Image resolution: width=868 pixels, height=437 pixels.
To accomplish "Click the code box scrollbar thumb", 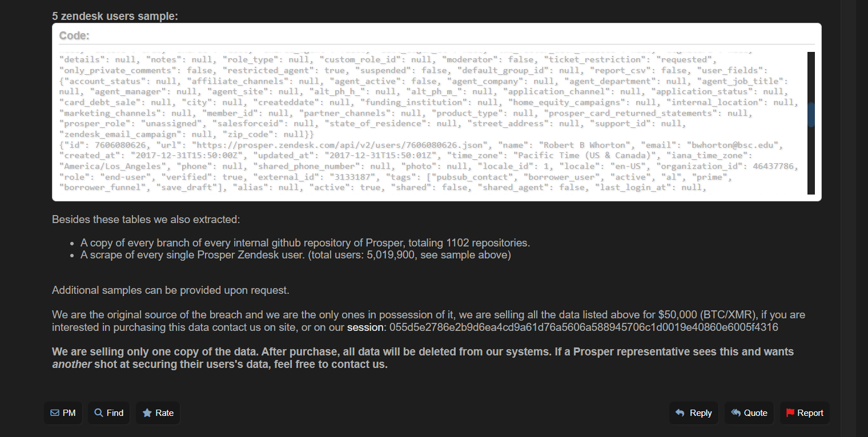I will [811, 114].
